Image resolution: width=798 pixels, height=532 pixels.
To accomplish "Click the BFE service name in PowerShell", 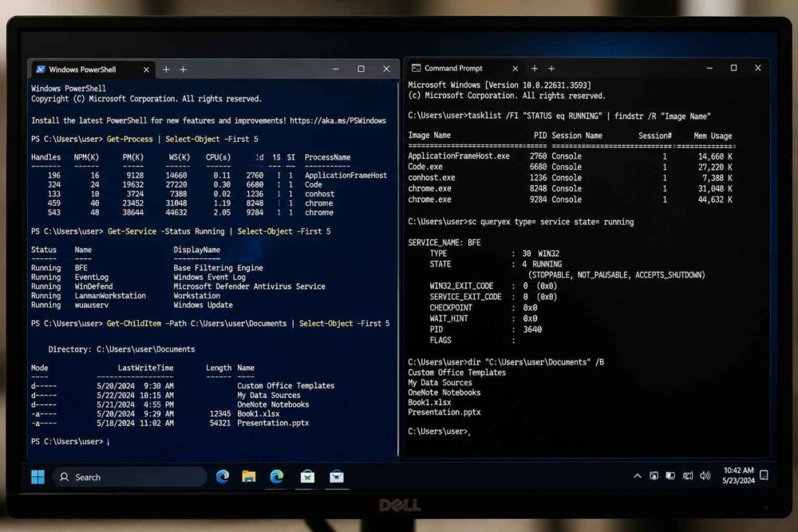I will [x=81, y=267].
